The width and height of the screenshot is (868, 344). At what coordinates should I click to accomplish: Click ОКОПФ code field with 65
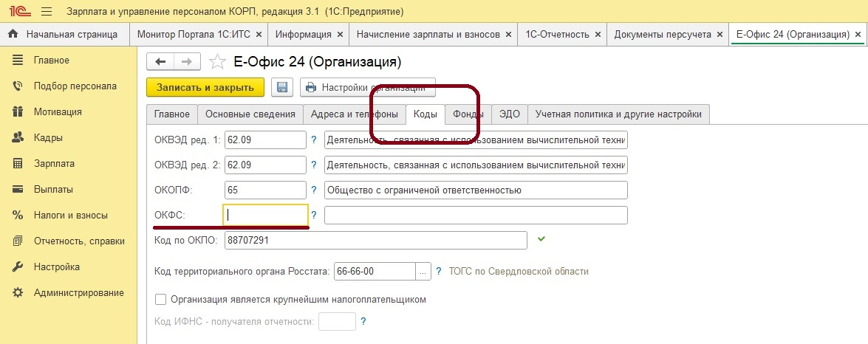[265, 190]
